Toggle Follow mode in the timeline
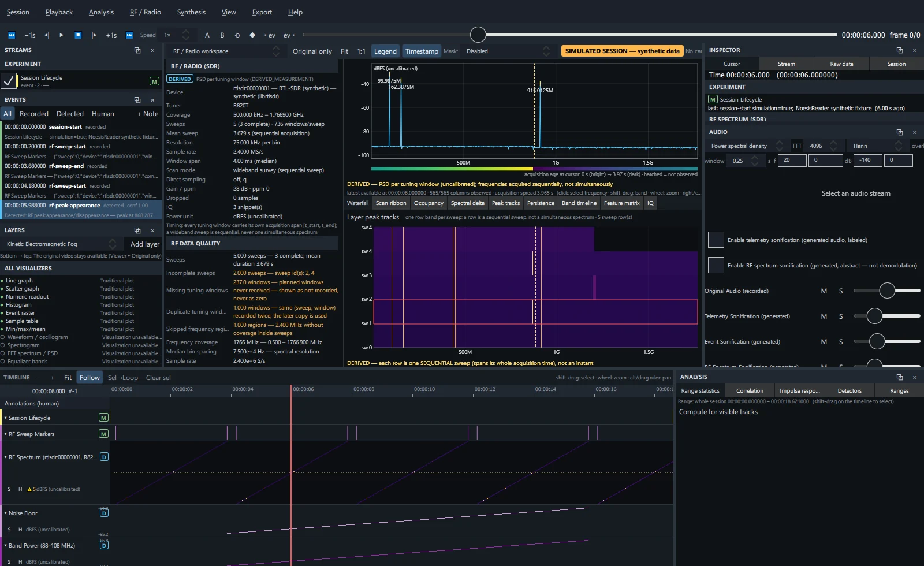Screen dimensions: 924x566 tap(90, 378)
